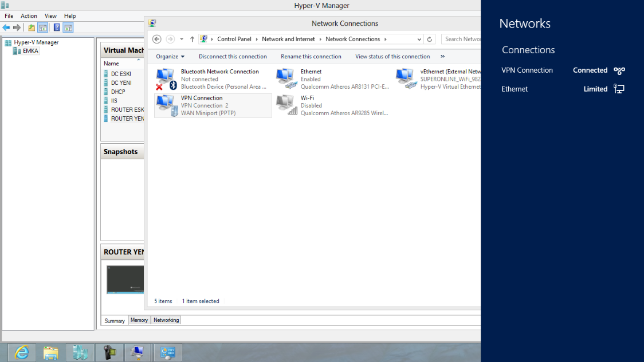Click the Search Network Connections field
644x362 pixels.
tap(461, 39)
